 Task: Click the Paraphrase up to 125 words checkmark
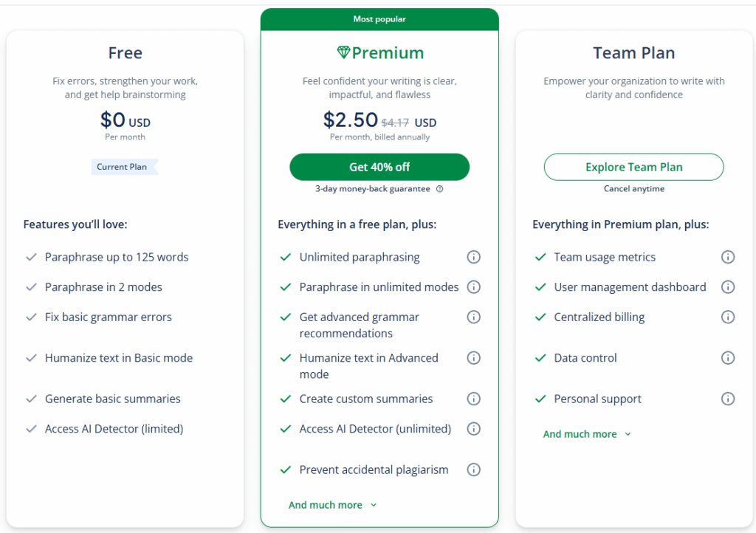(31, 257)
